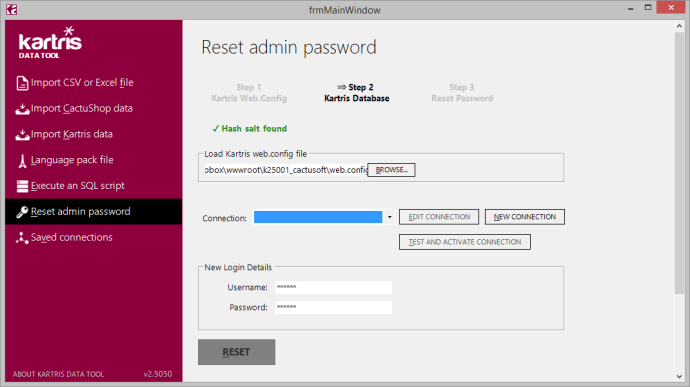
Task: Click the app icon in title bar
Action: (11, 9)
